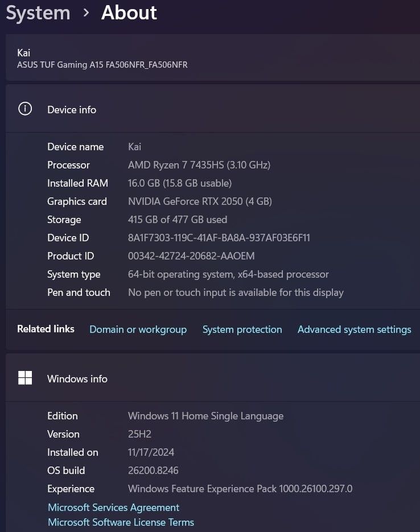
Task: Click the breadcrumb chevron separator
Action: (x=86, y=13)
